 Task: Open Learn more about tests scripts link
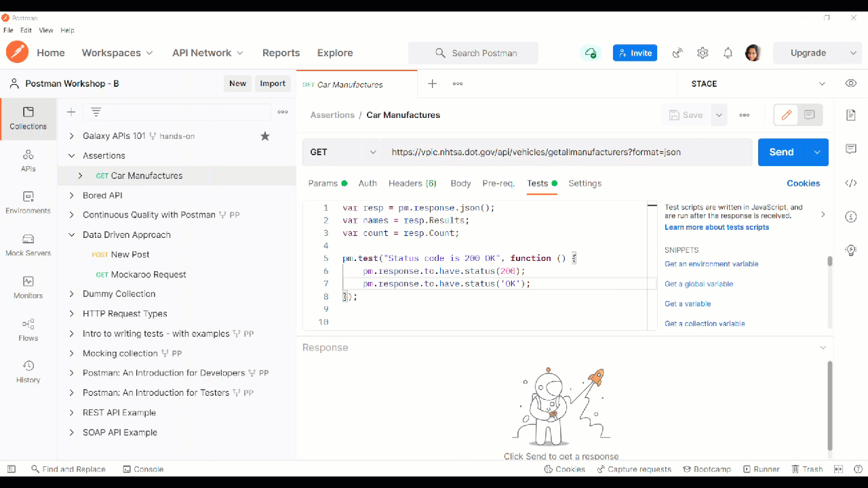[x=717, y=227]
